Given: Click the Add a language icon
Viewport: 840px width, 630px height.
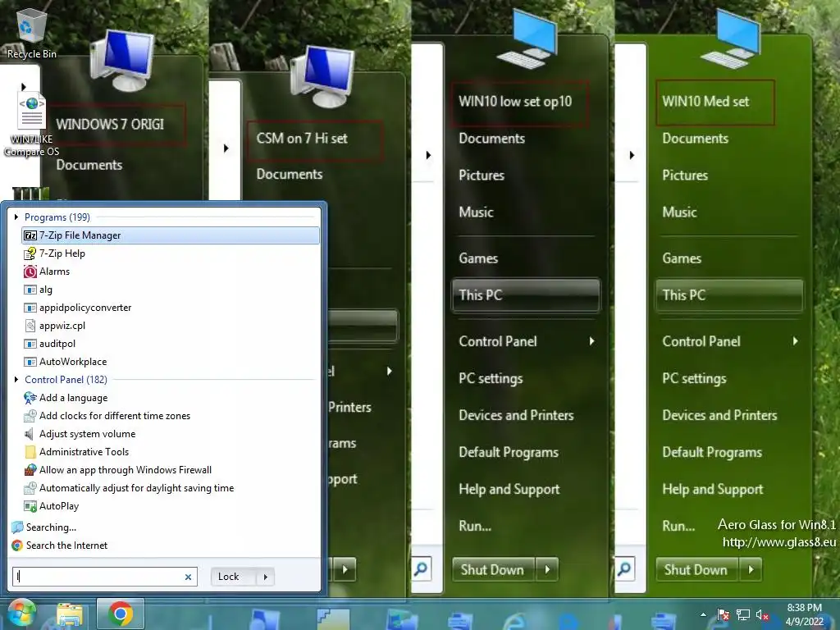Looking at the screenshot, I should click(30, 398).
